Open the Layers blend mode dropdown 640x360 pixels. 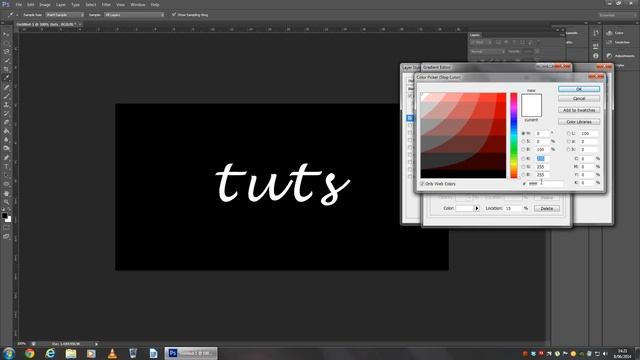487,52
